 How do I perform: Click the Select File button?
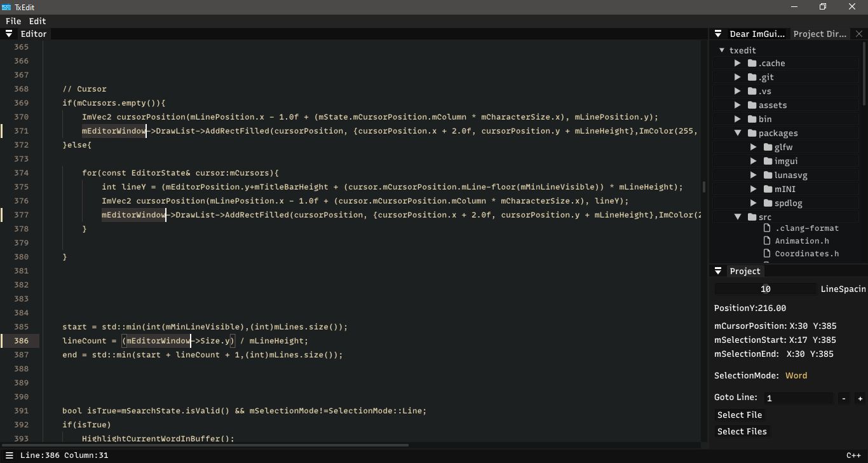click(x=740, y=415)
